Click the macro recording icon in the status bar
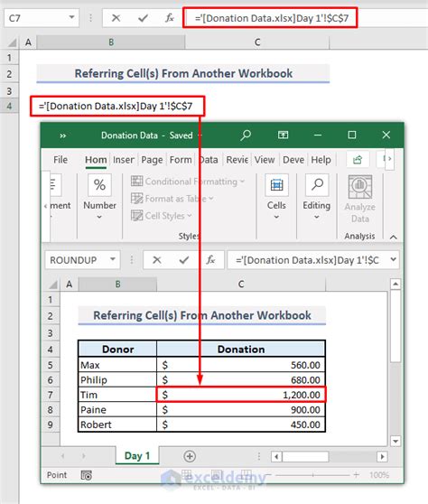The image size is (428, 504). (86, 475)
